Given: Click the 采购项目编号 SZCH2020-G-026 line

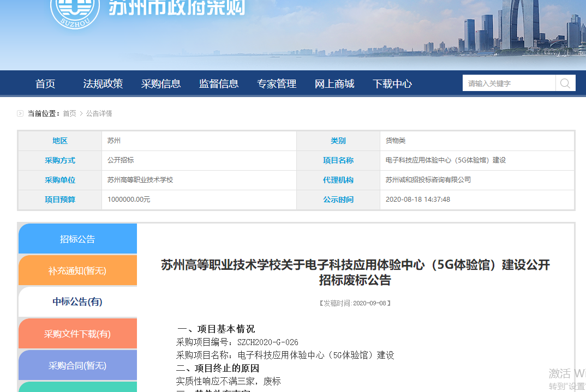Looking at the screenshot, I should click(x=237, y=342).
